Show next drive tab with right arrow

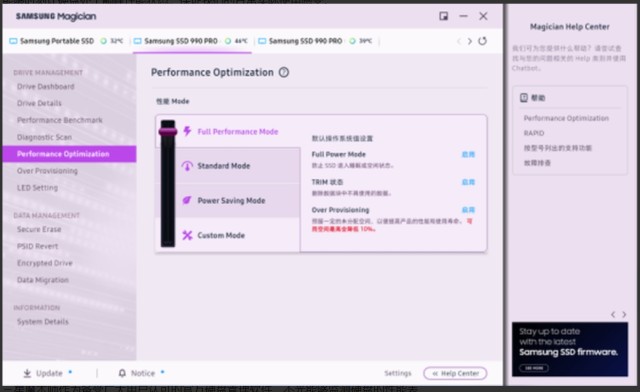click(x=470, y=41)
